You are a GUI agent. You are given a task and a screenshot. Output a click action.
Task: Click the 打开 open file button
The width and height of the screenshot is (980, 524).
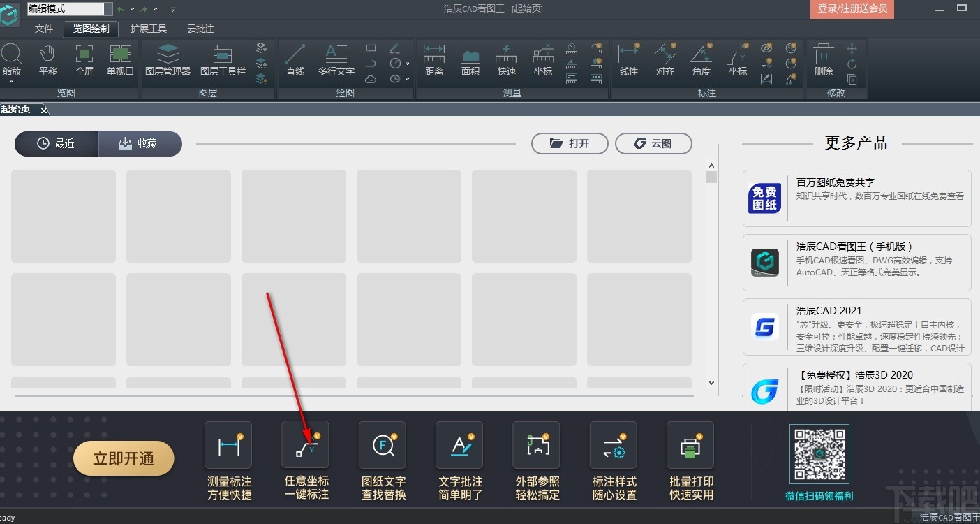point(569,143)
